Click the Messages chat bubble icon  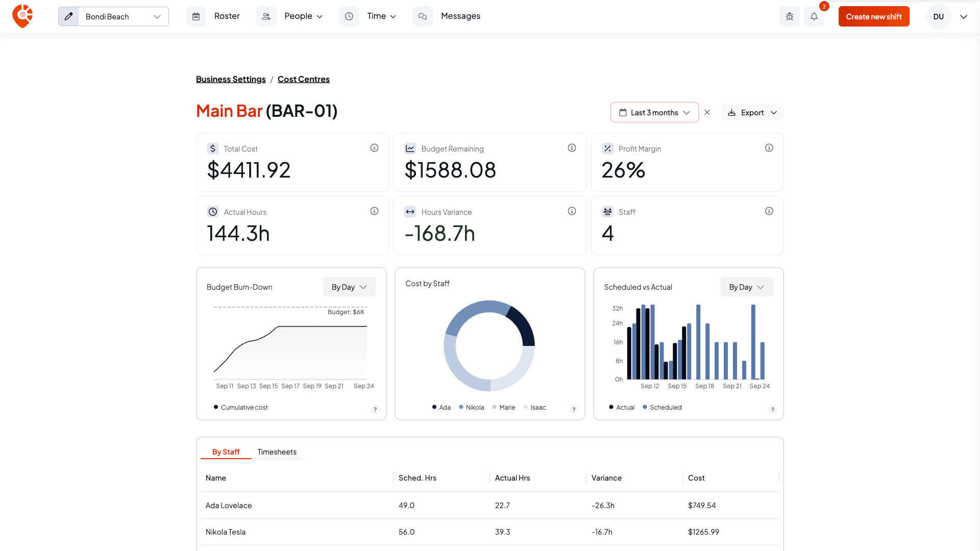click(423, 16)
